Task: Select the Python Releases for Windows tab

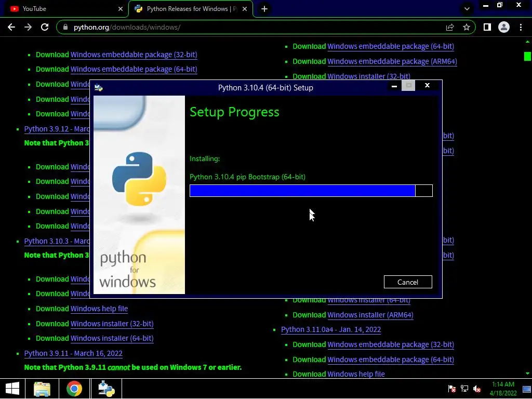Action: tap(191, 9)
